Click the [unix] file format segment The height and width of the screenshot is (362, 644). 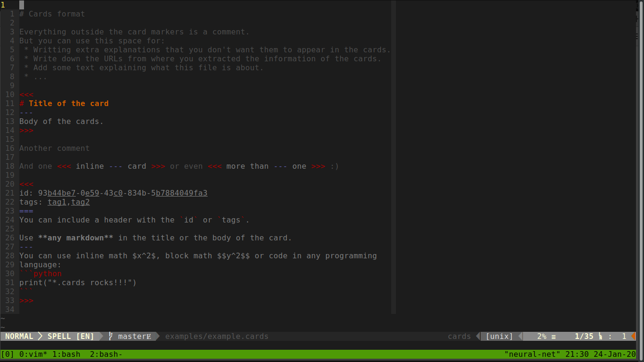499,336
